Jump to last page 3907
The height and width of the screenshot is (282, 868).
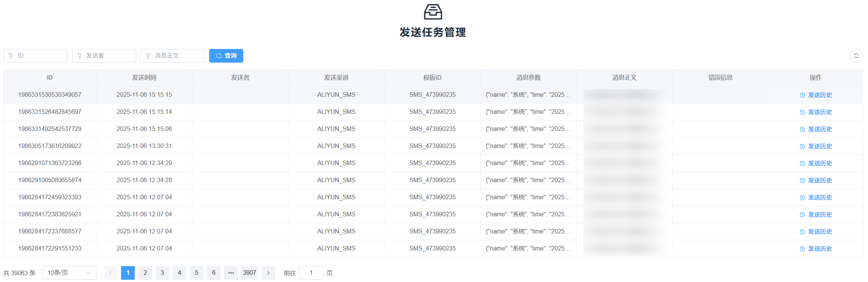pyautogui.click(x=249, y=273)
